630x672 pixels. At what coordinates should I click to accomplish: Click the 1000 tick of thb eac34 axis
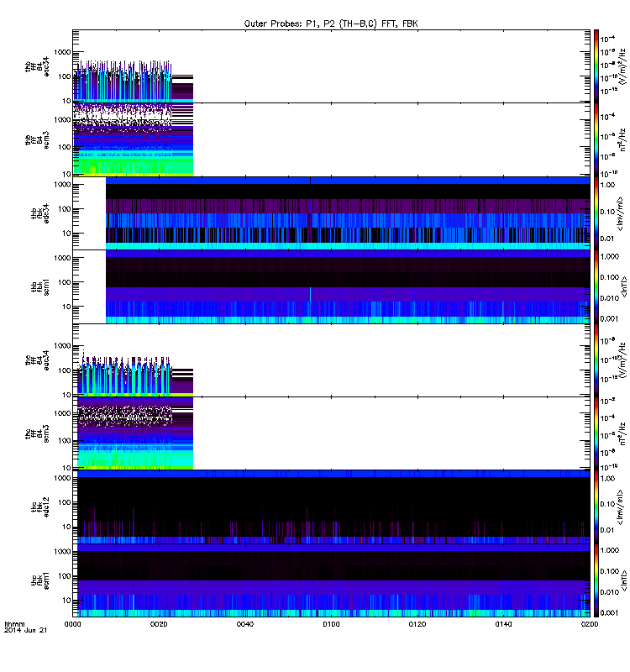pyautogui.click(x=62, y=52)
